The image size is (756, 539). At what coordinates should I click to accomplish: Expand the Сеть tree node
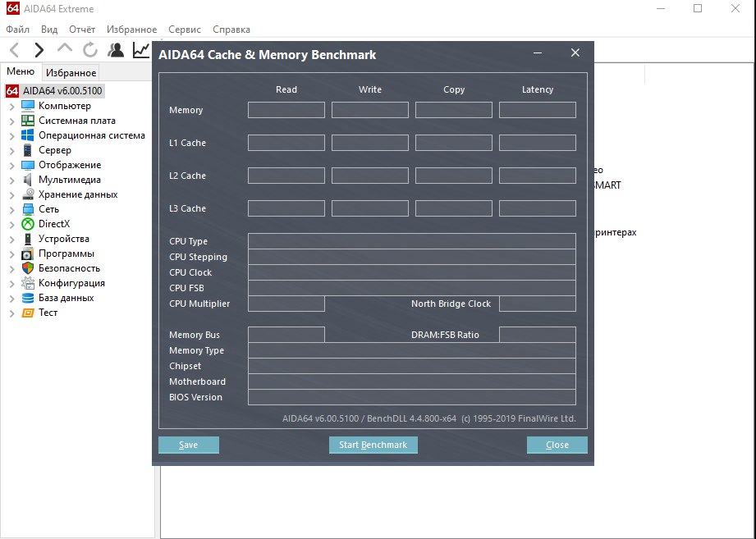coord(12,209)
